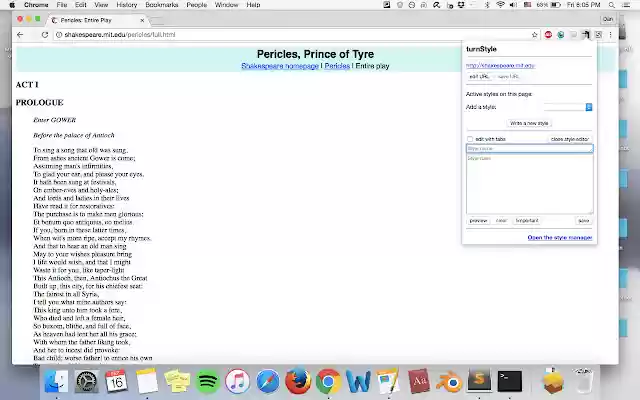Open Spotlight search in menu bar
The height and width of the screenshot is (400, 640).
[x=611, y=5]
